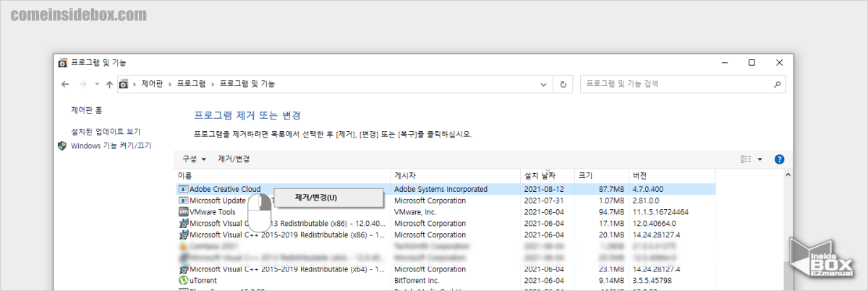Viewport: 868px width, 291px height.
Task: Open the view options dropdown arrow
Action: 760,159
